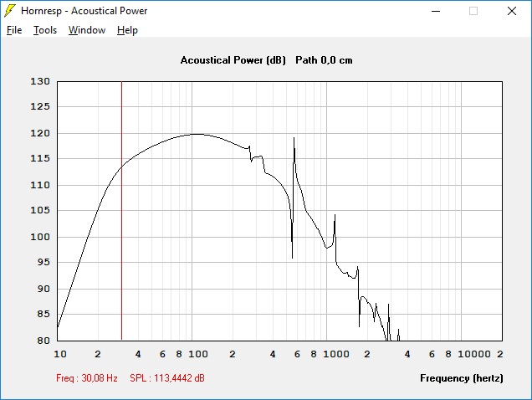Click the 120 dB axis label

[x=40, y=133]
